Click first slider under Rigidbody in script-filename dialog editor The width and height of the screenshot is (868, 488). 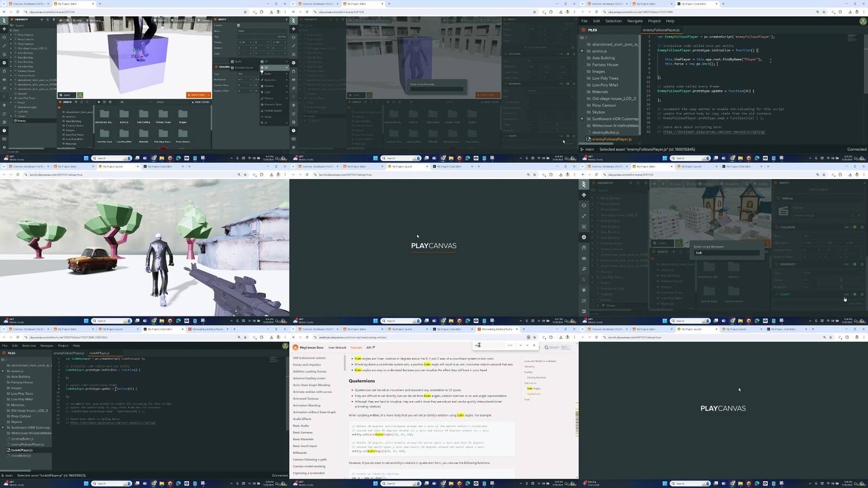(x=841, y=280)
